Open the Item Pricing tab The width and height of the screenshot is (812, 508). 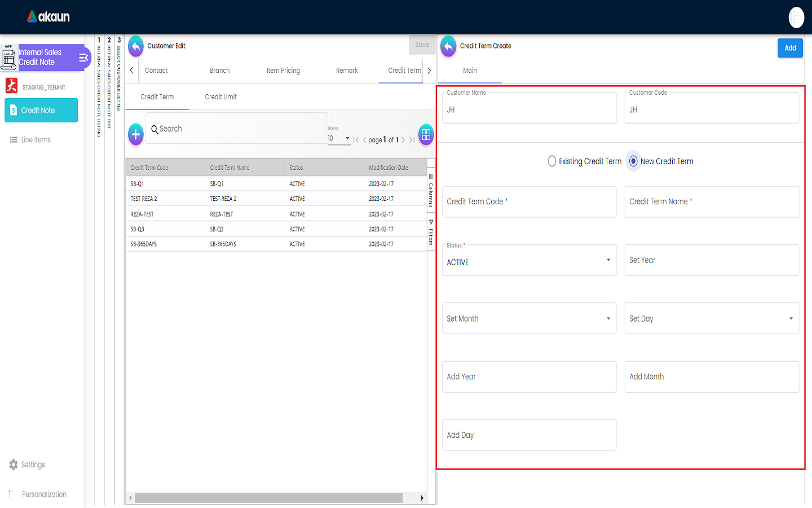[283, 71]
